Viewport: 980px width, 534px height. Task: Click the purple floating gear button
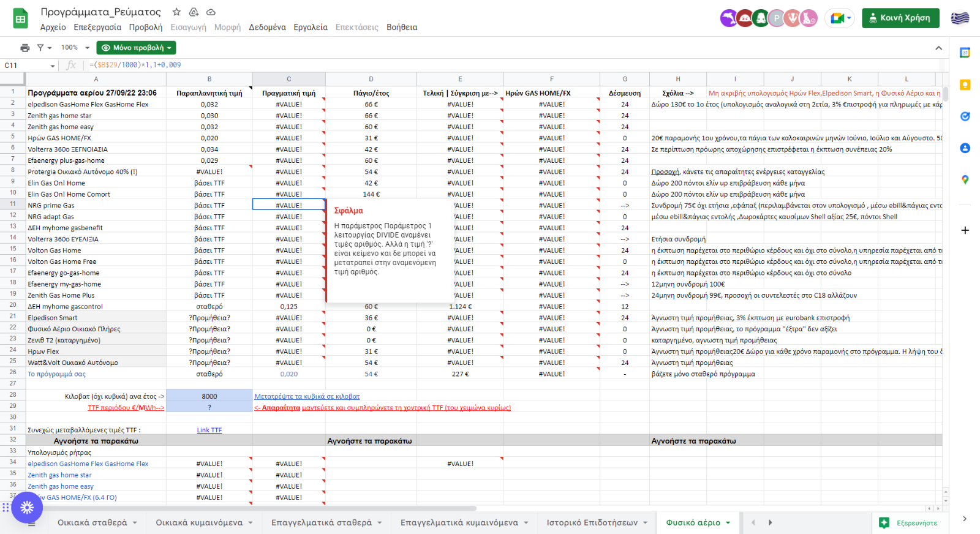(27, 507)
